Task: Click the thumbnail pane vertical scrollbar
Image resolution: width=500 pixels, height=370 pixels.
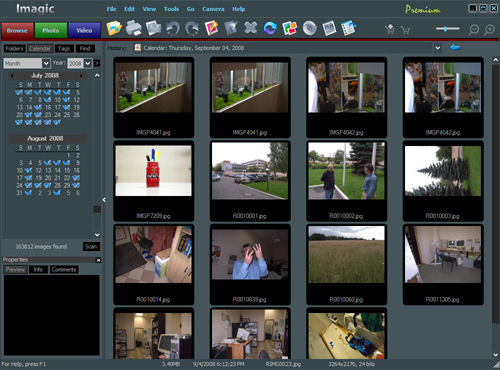Action: pos(496,193)
